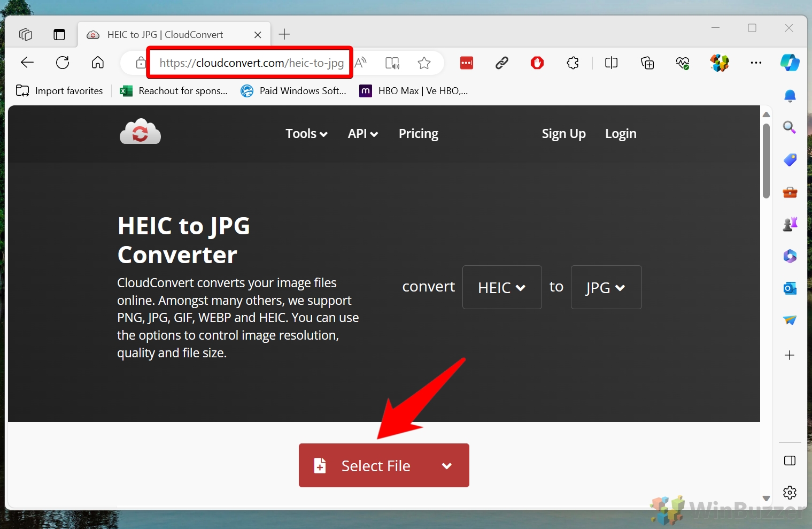
Task: Open the Copilot sidebar
Action: (x=790, y=63)
